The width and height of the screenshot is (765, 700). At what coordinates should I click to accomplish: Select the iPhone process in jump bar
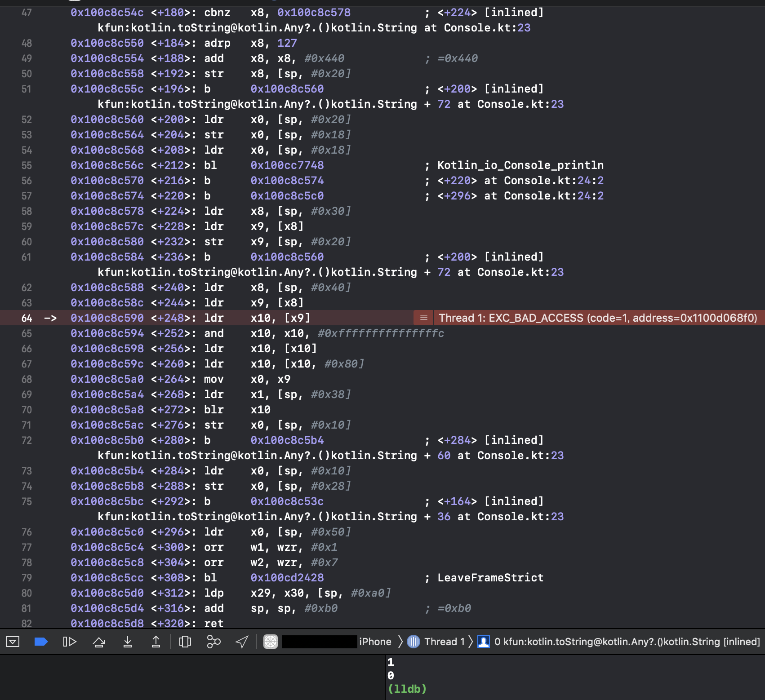(375, 642)
